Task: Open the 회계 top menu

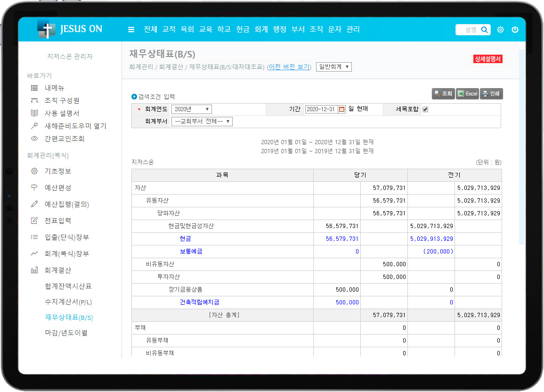Action: point(261,29)
